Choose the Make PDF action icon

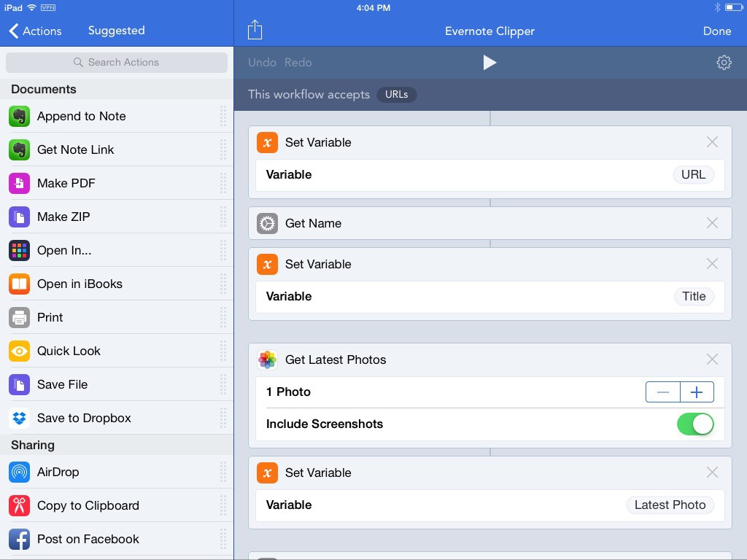click(x=19, y=183)
